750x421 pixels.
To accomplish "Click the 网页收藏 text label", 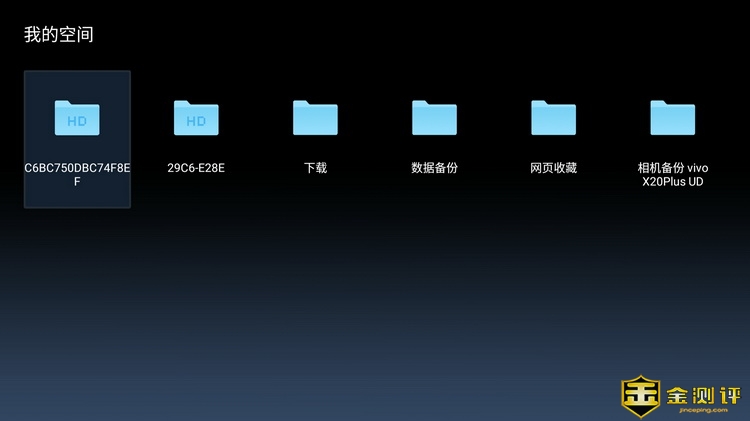I will pos(553,168).
